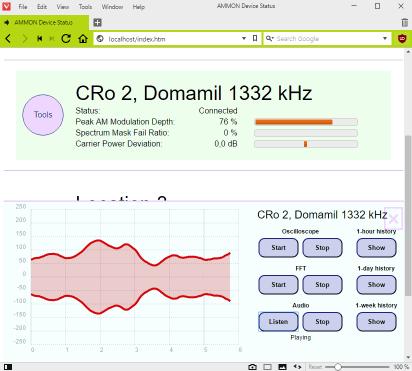Click the red shield extension icon

click(402, 39)
